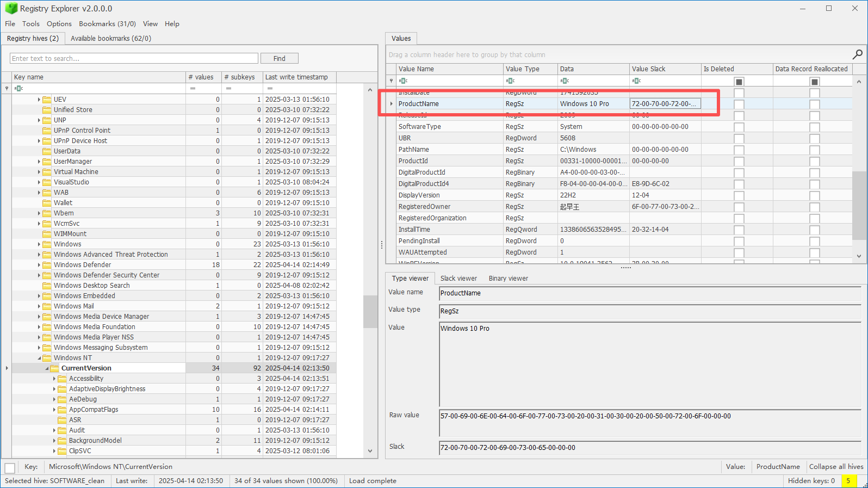Click the registry tree scroll down arrow
Screen dimensions: 868x488
(370, 451)
